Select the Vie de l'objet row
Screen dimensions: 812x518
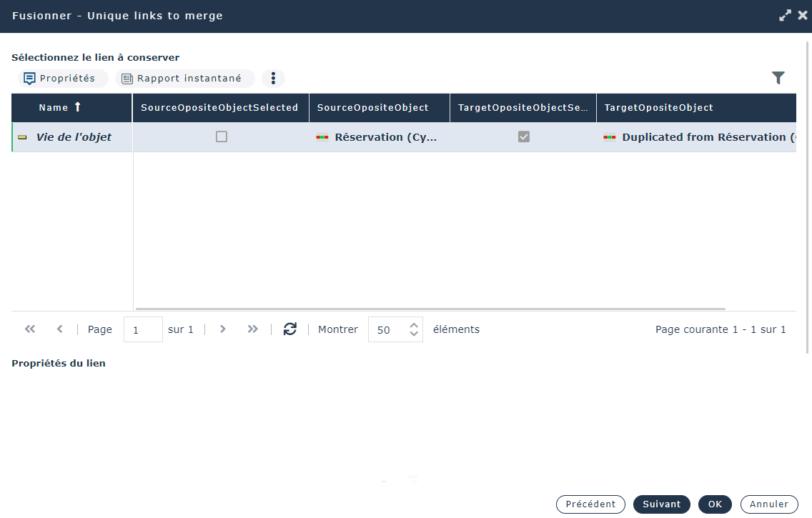click(x=74, y=137)
